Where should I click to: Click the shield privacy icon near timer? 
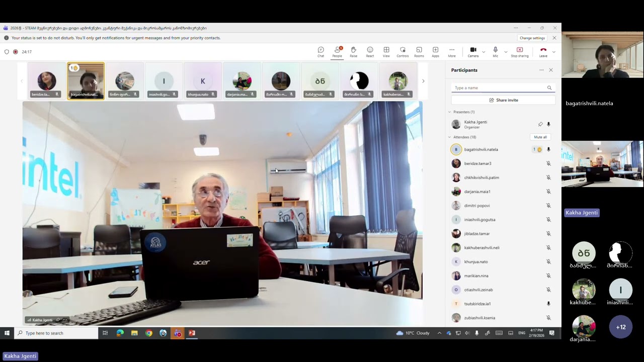point(7,52)
